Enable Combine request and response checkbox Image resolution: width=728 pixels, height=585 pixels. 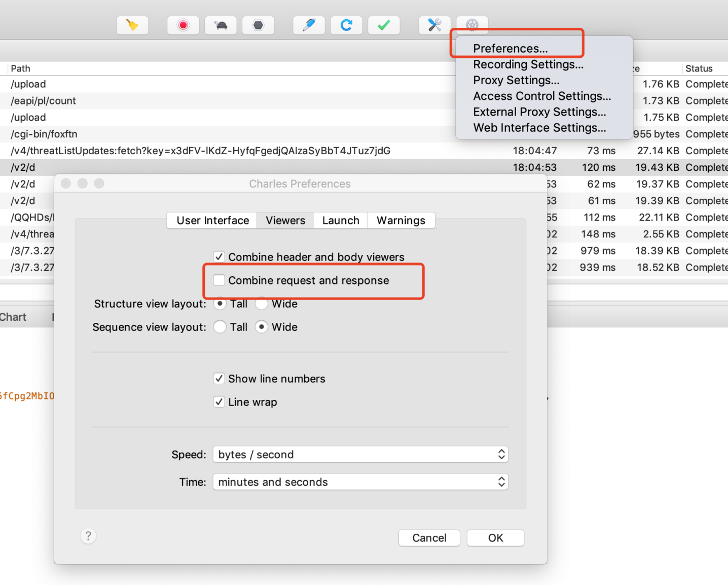coord(219,280)
